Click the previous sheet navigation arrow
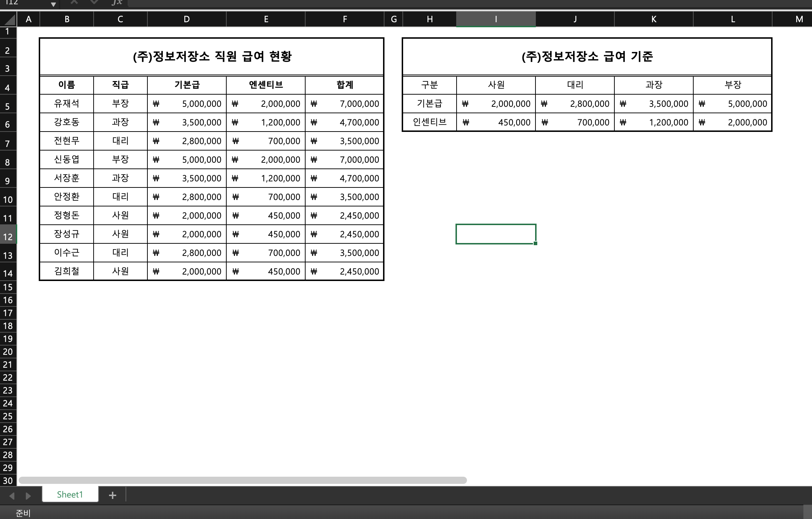Image resolution: width=812 pixels, height=519 pixels. pyautogui.click(x=11, y=496)
